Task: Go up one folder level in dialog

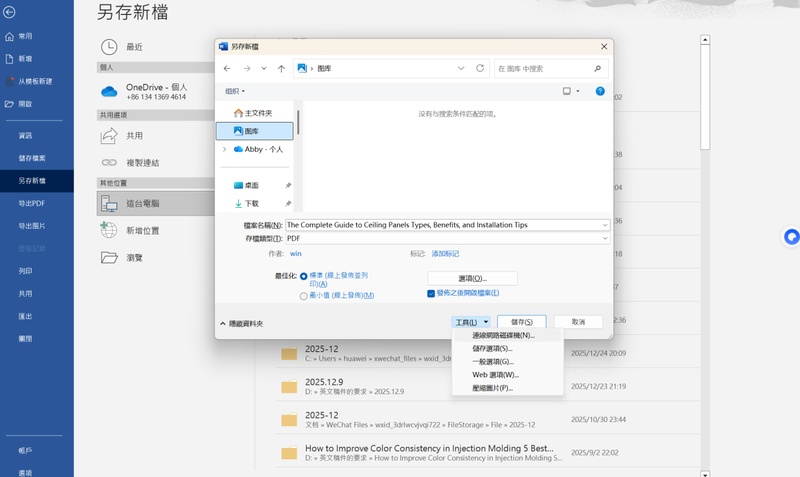Action: tap(281, 68)
